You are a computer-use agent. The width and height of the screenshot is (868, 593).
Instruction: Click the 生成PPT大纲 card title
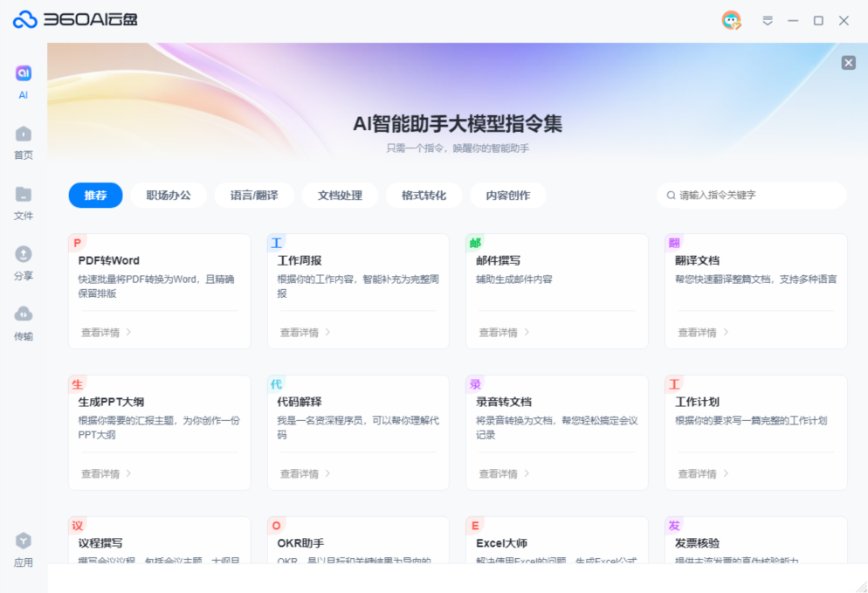[x=111, y=402]
